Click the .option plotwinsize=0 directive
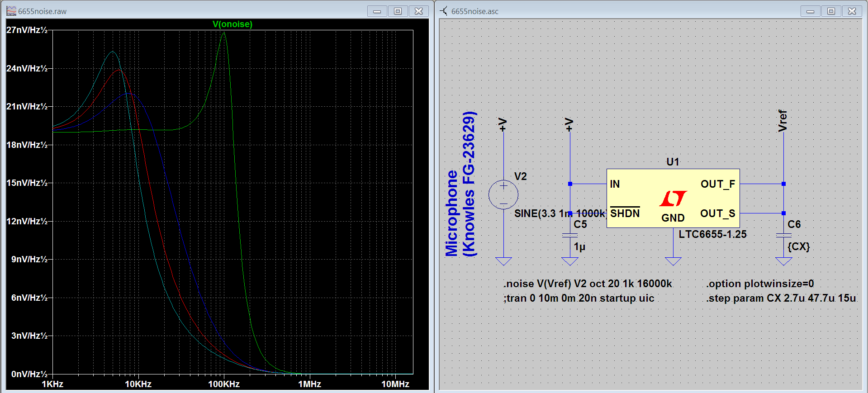Viewport: 868px width, 393px height. (760, 284)
